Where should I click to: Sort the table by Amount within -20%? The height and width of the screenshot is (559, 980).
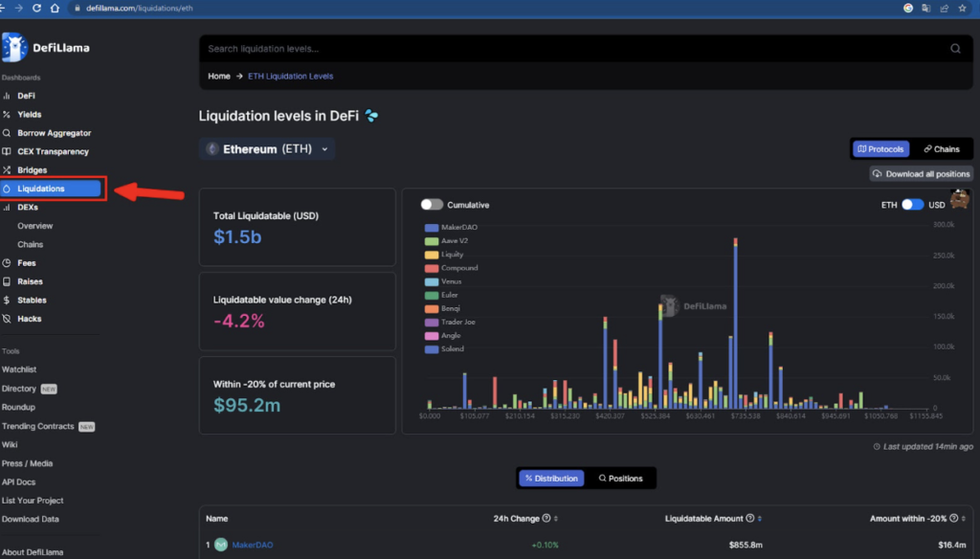(x=963, y=519)
